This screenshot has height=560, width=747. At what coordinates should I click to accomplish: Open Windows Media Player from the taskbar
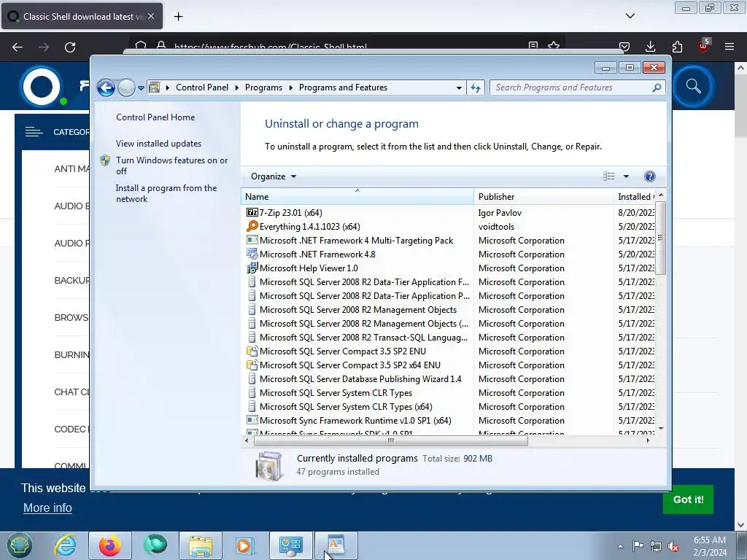(245, 545)
